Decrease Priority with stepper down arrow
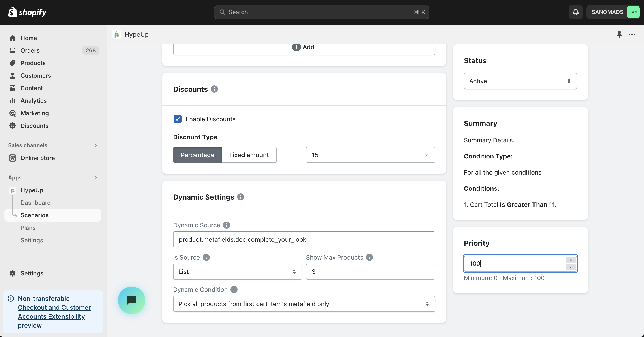 (571, 267)
